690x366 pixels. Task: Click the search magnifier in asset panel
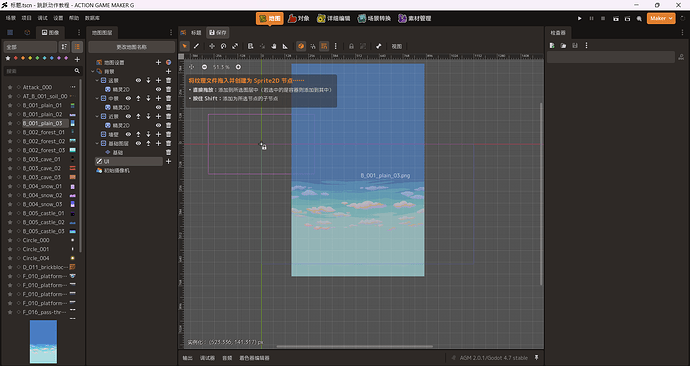click(77, 71)
